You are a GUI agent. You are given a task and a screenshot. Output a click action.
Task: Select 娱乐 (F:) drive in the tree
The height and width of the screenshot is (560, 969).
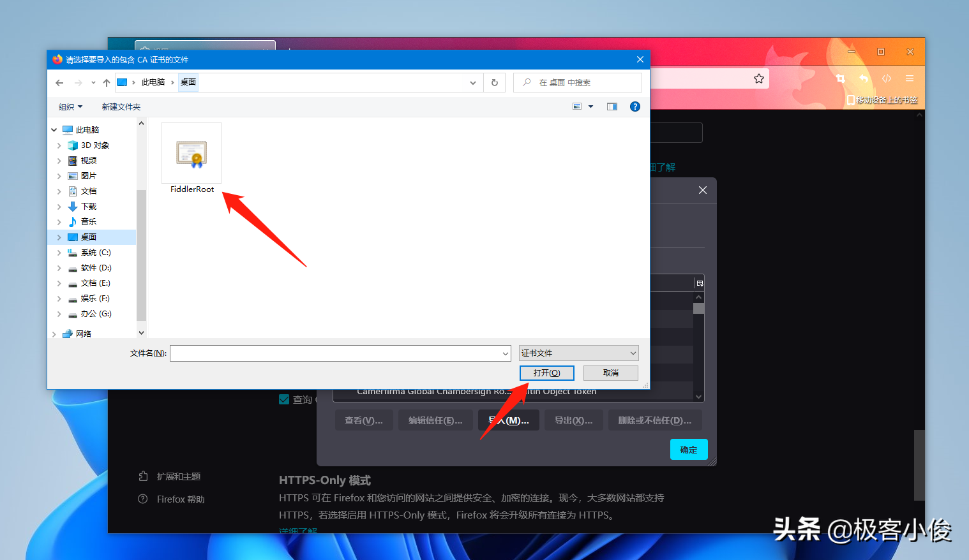[95, 298]
